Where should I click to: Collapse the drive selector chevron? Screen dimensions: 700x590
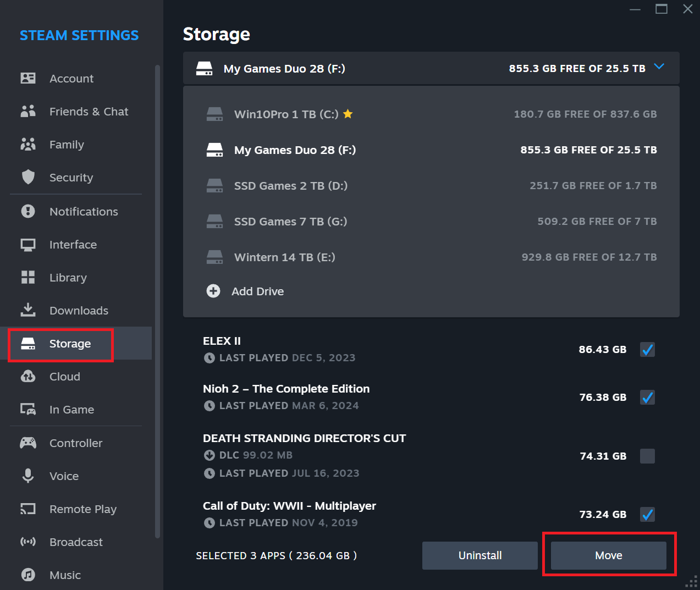click(659, 67)
